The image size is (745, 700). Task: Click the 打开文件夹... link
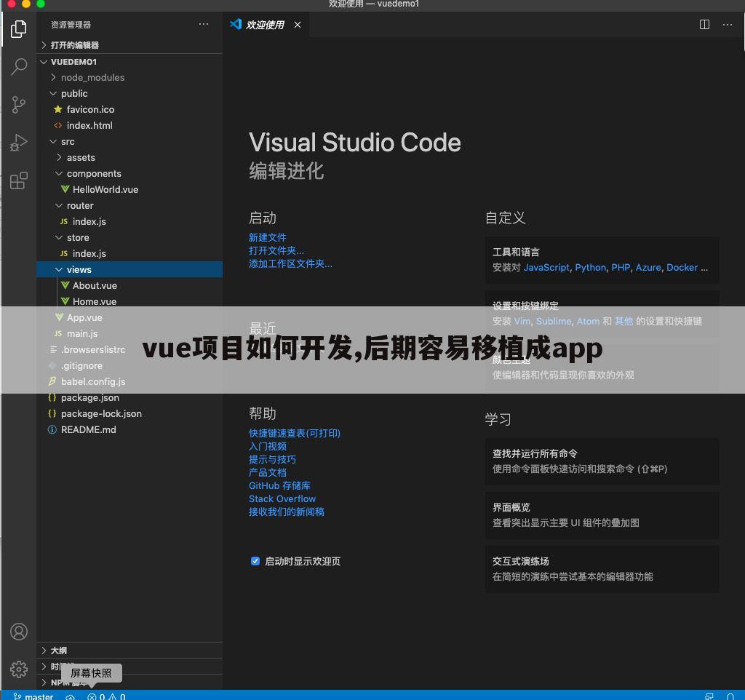click(x=276, y=250)
